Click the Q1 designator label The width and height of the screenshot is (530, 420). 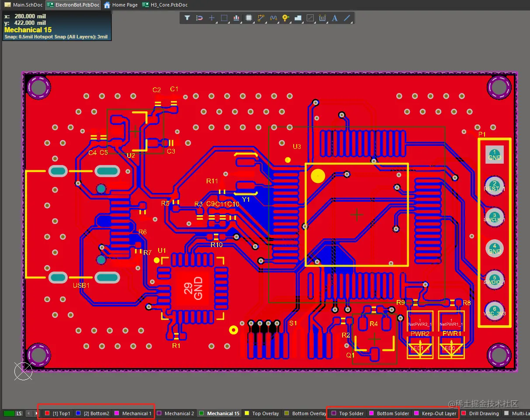coord(350,355)
